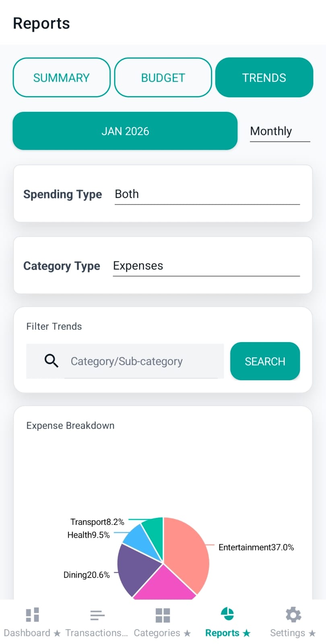Open the Spending Type dropdown showing Both
This screenshot has height=644, width=326.
pos(206,194)
